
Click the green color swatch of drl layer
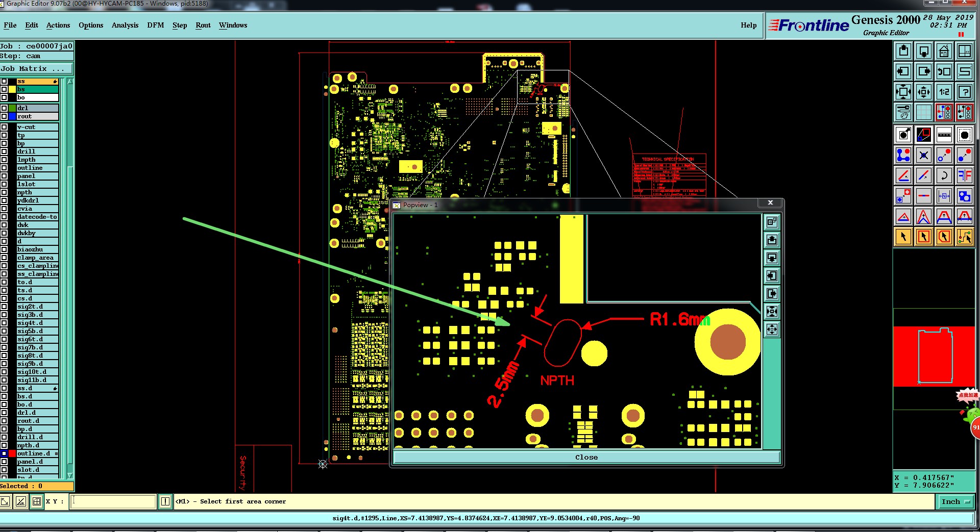tap(12, 108)
